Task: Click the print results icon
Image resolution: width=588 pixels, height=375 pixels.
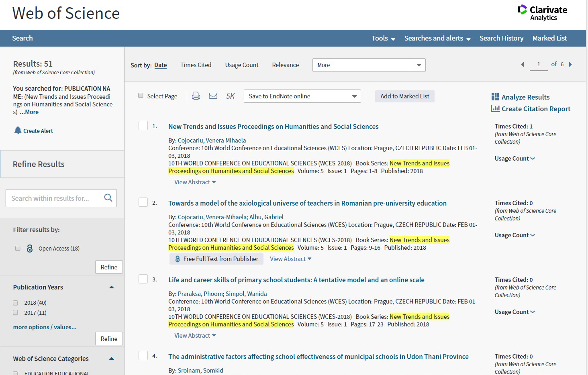Action: pos(196,96)
